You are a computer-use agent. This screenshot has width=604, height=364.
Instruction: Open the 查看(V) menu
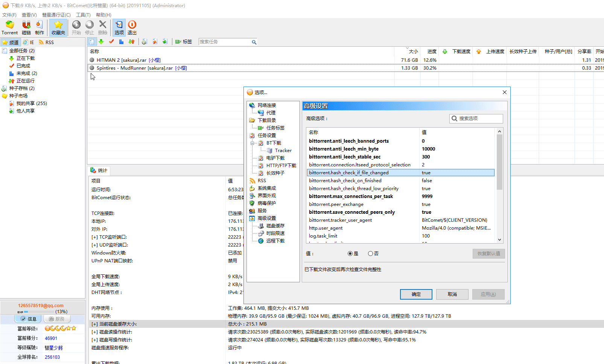(x=29, y=15)
